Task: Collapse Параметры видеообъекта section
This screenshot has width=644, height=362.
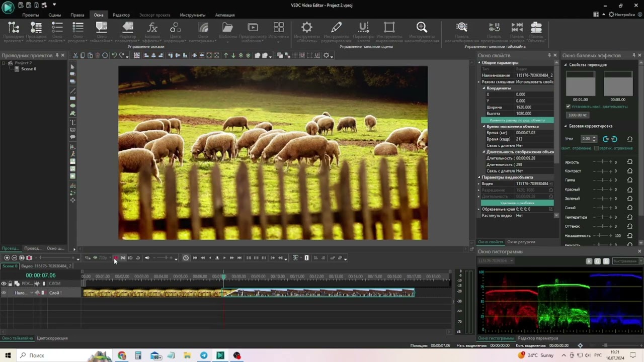Action: pos(479,177)
